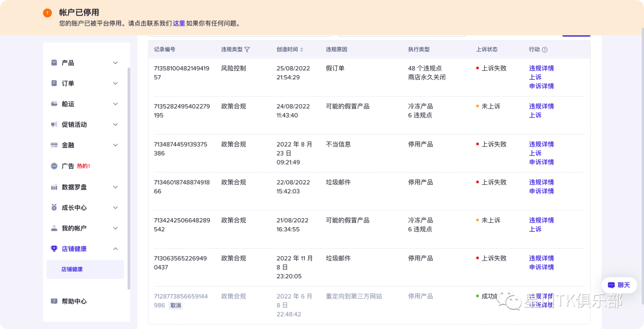The width and height of the screenshot is (644, 329).
Task: Expand the 产品 menu chevron
Action: (x=116, y=63)
